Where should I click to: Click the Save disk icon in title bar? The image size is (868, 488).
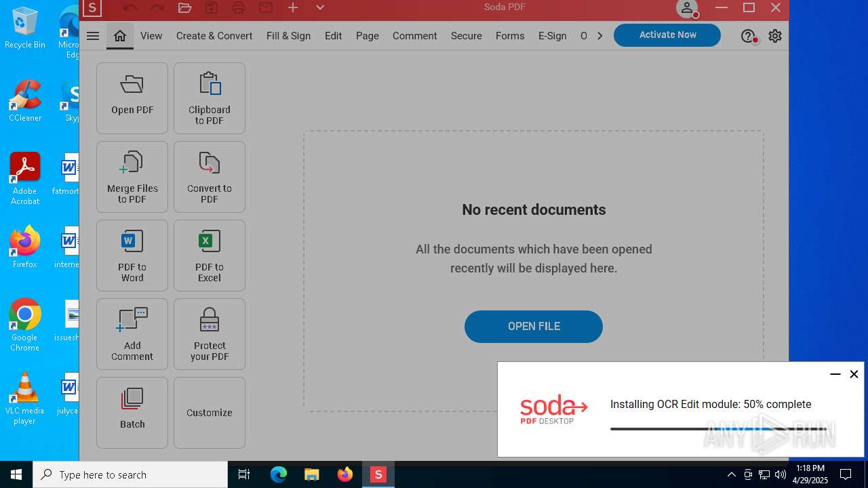tap(212, 8)
